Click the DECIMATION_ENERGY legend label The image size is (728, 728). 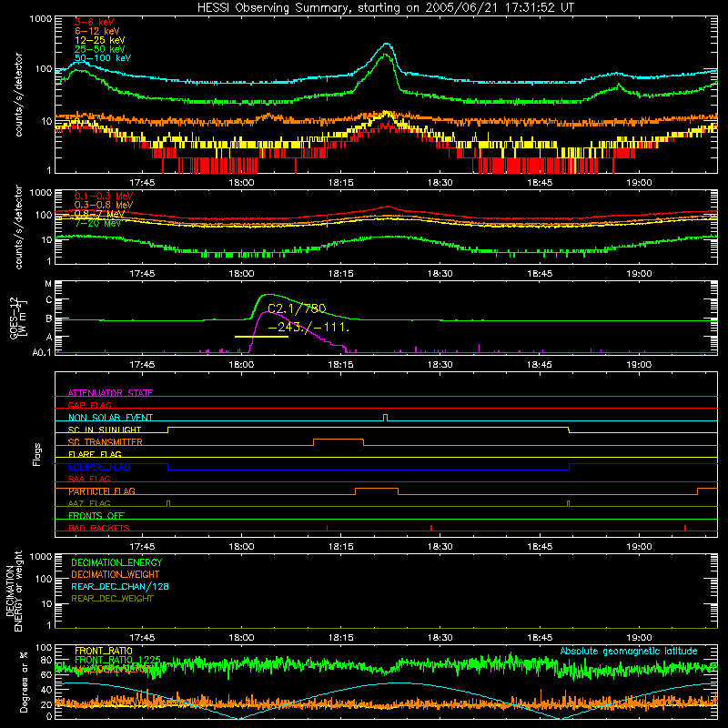(x=116, y=562)
